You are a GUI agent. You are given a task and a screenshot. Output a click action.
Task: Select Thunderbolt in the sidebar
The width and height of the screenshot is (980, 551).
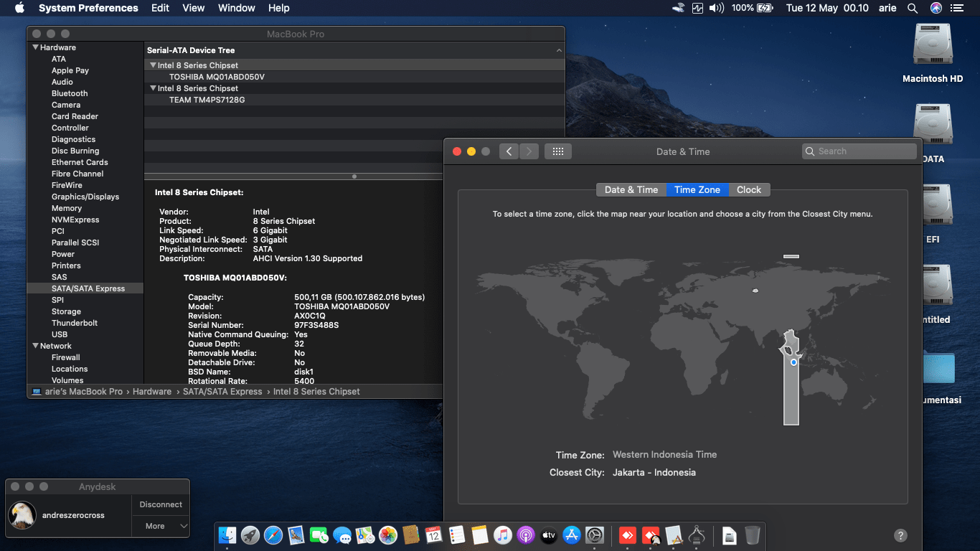pos(75,323)
